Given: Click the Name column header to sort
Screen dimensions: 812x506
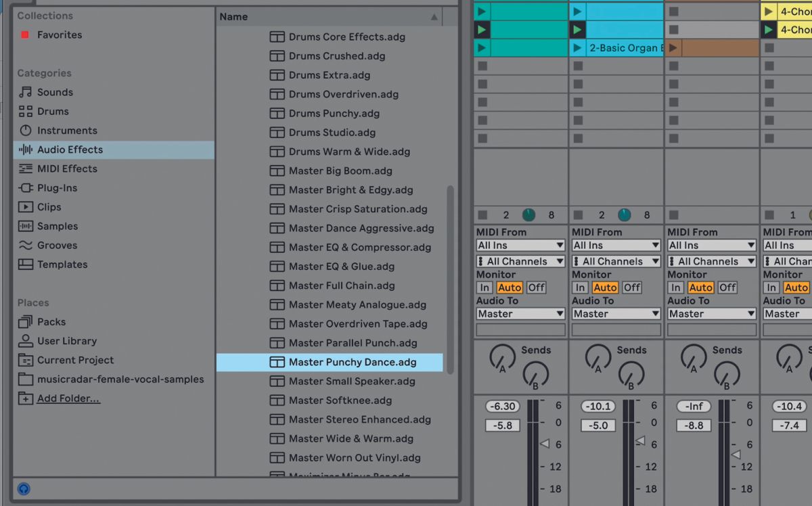Looking at the screenshot, I should (x=233, y=16).
